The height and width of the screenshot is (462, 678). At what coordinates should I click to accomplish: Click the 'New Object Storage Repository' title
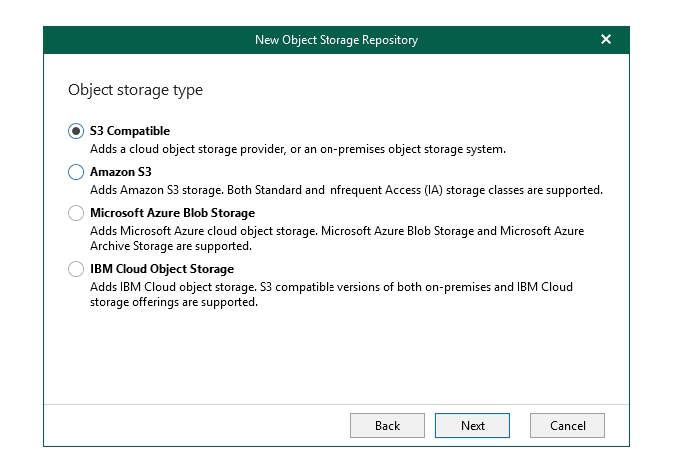point(336,40)
